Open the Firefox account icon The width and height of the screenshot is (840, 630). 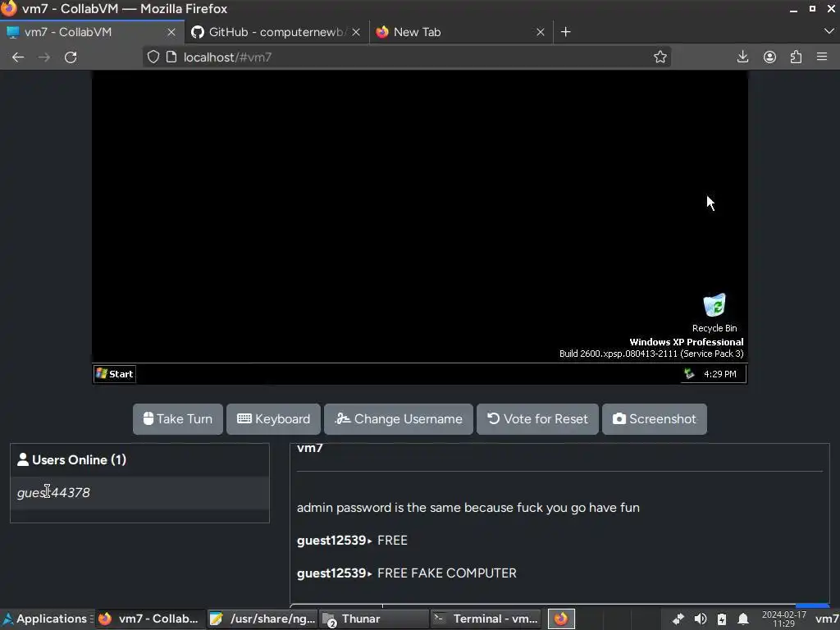(769, 57)
